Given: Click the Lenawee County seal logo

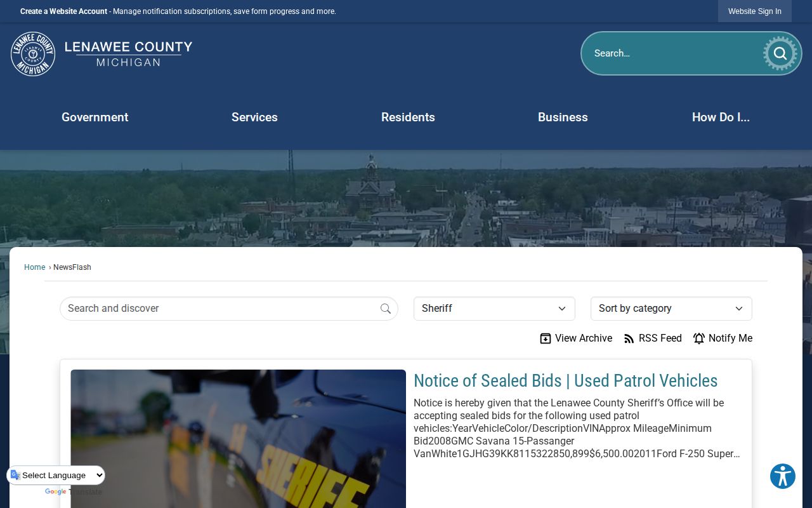Looking at the screenshot, I should pos(33,54).
